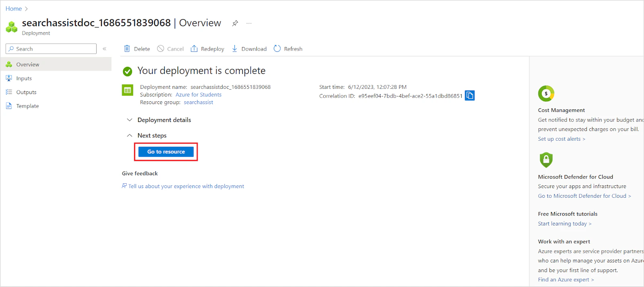The height and width of the screenshot is (287, 644).
Task: Click the Cancel circle icon
Action: (x=161, y=49)
